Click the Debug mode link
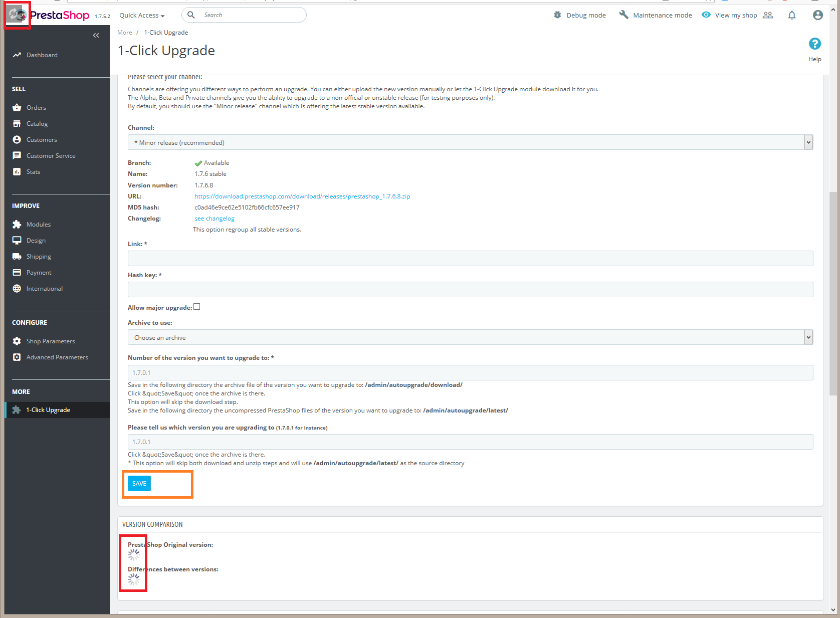 point(586,16)
